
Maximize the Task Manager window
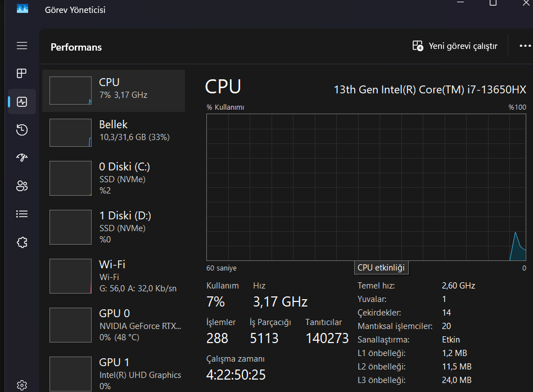(x=493, y=3)
